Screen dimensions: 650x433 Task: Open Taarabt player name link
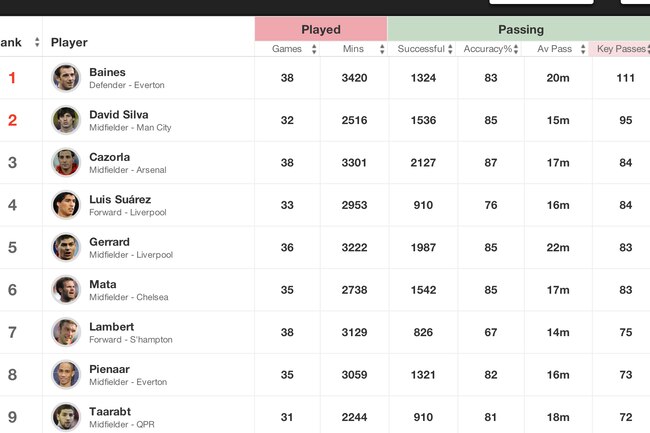tap(110, 411)
